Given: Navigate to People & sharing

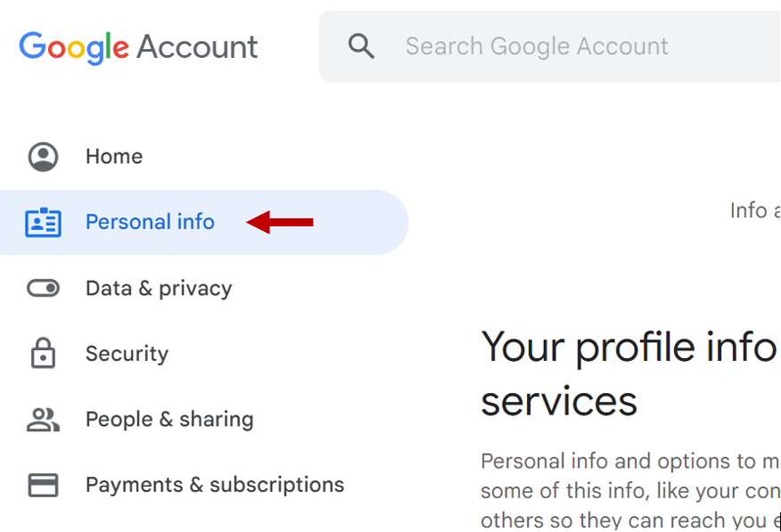Looking at the screenshot, I should click(169, 419).
